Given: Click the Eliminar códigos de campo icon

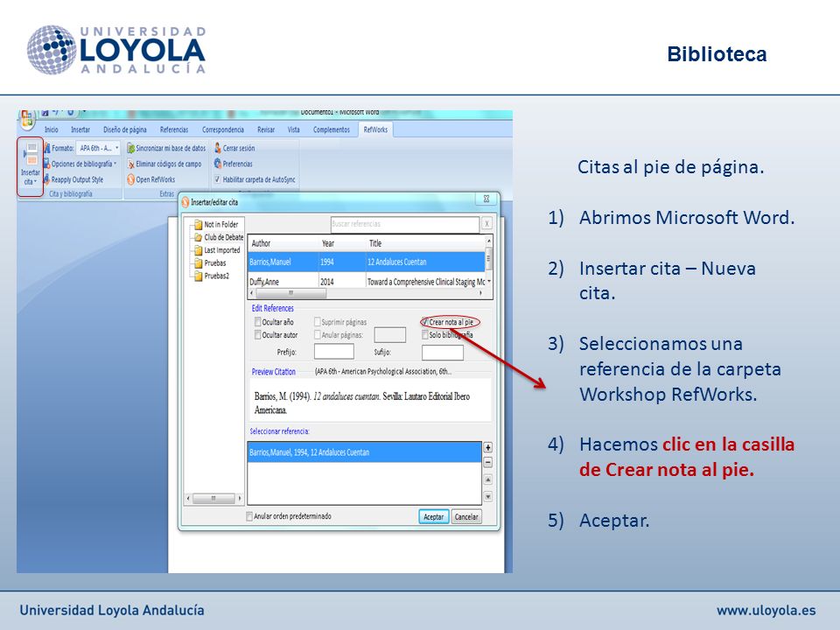Looking at the screenshot, I should pyautogui.click(x=130, y=164).
